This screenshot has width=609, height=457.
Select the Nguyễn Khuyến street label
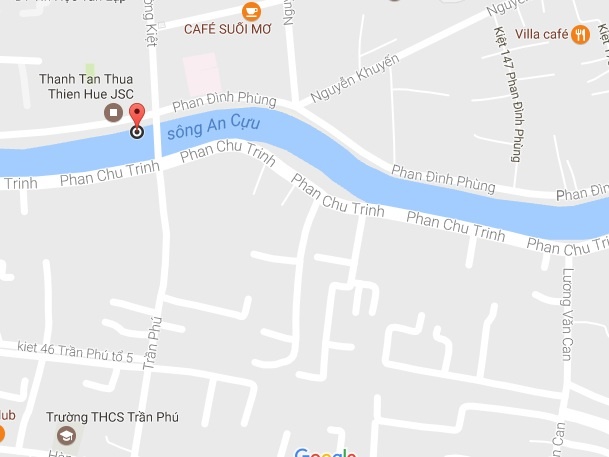pyautogui.click(x=355, y=79)
